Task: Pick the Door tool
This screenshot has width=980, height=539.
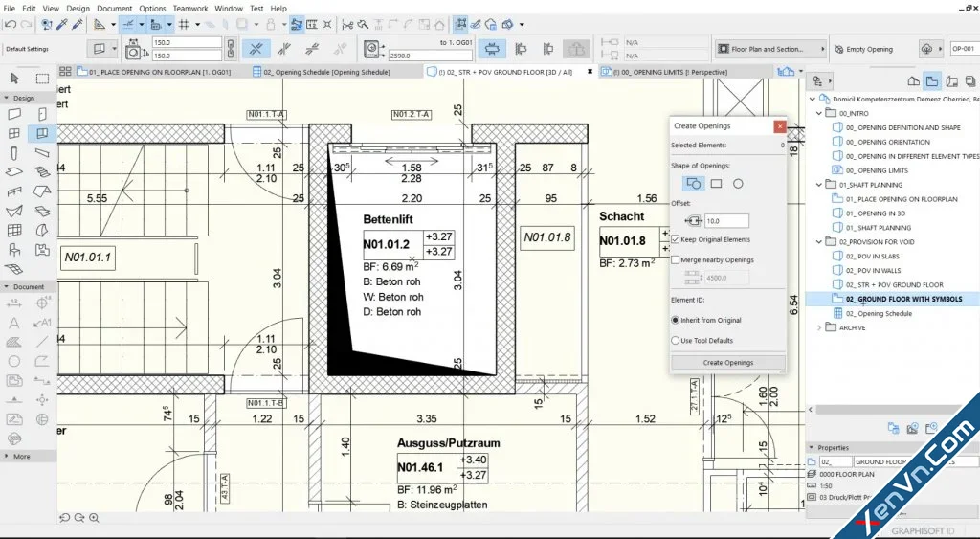Action: [x=42, y=114]
